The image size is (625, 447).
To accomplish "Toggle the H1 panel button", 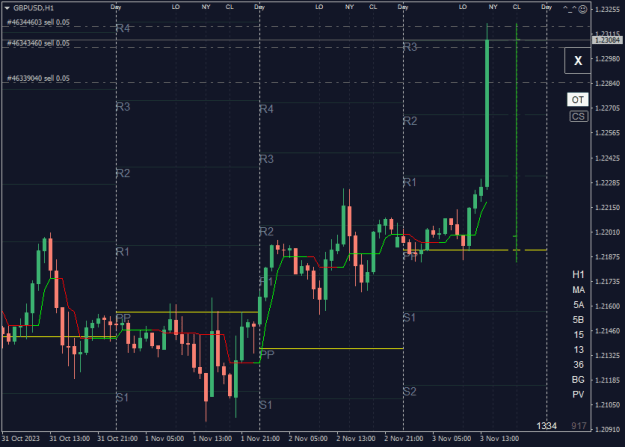I will pyautogui.click(x=578, y=275).
